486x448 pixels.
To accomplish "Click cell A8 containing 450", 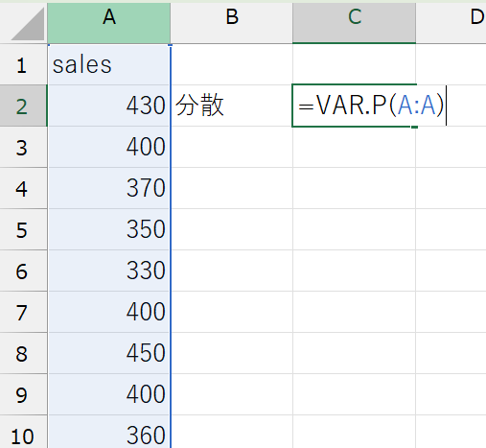I will (x=108, y=353).
